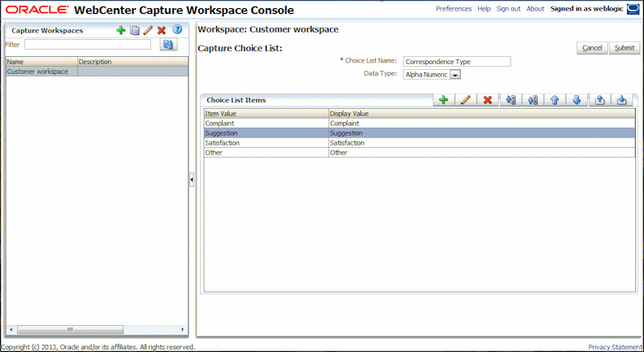Viewport: 644px width, 352px height.
Task: Click Sign out link
Action: 508,9
